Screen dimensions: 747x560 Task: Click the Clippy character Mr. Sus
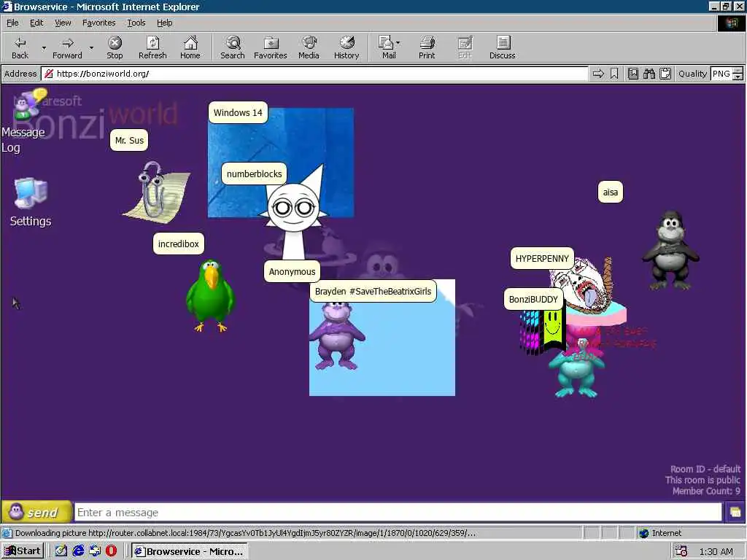coord(157,192)
